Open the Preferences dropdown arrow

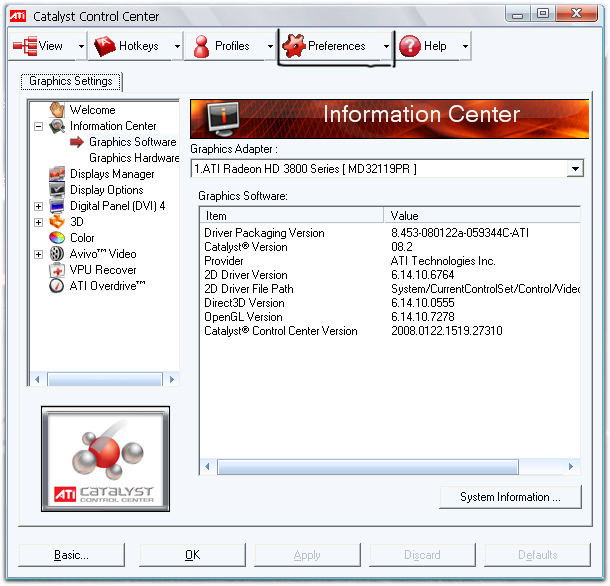386,46
